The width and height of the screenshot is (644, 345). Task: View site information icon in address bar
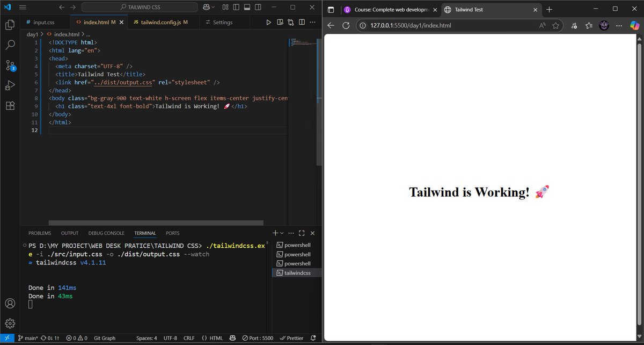(363, 25)
